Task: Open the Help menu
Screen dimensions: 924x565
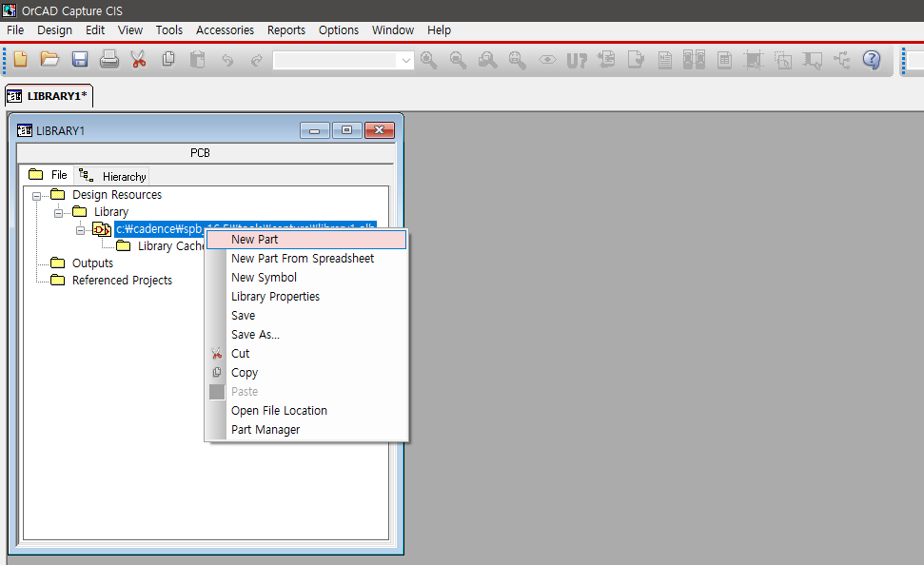Action: point(439,30)
